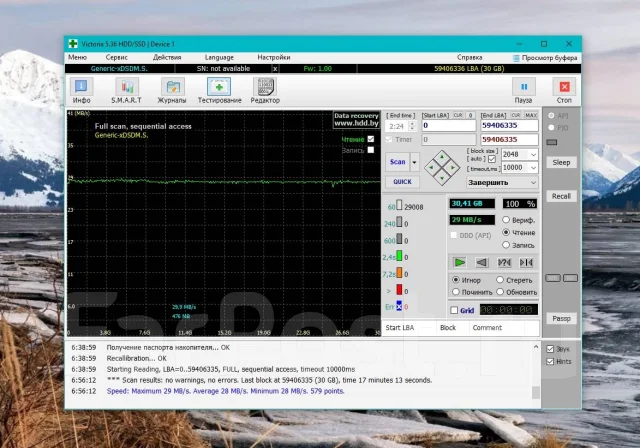This screenshot has height=448, width=640.
Task: Click the Стоп stop button
Action: click(564, 91)
